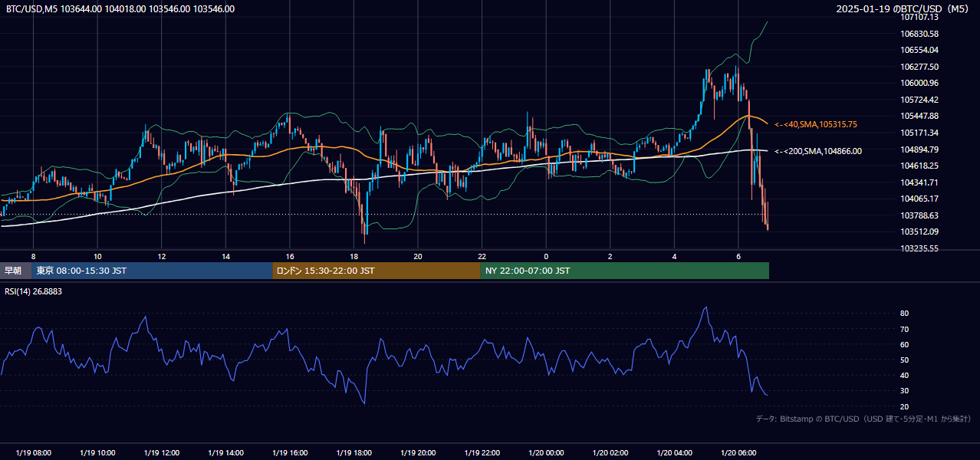Click the 20 hour mark under the price chart
The height and width of the screenshot is (460, 980).
[418, 256]
